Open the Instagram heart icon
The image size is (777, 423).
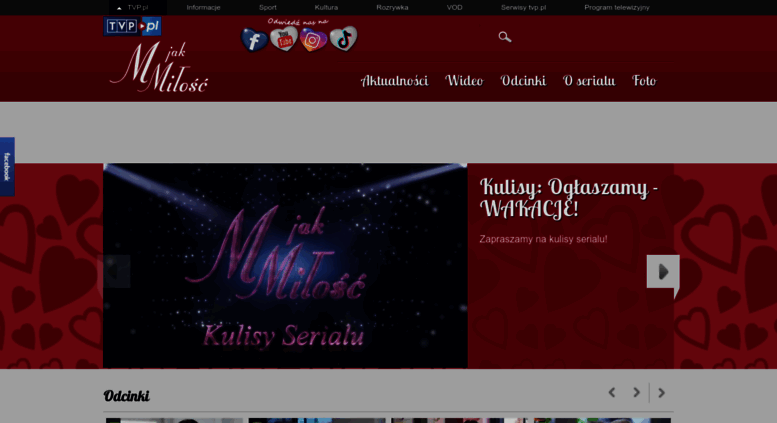313,40
